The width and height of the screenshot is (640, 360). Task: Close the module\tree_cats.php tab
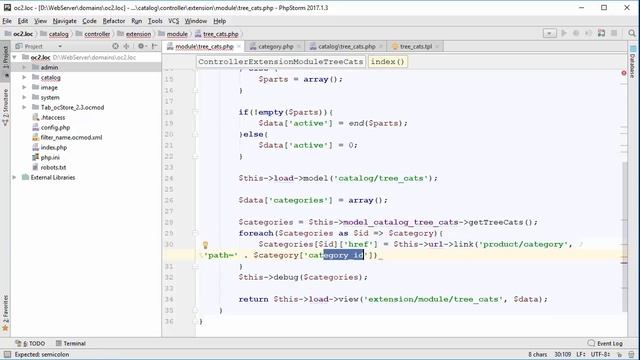tap(239, 47)
